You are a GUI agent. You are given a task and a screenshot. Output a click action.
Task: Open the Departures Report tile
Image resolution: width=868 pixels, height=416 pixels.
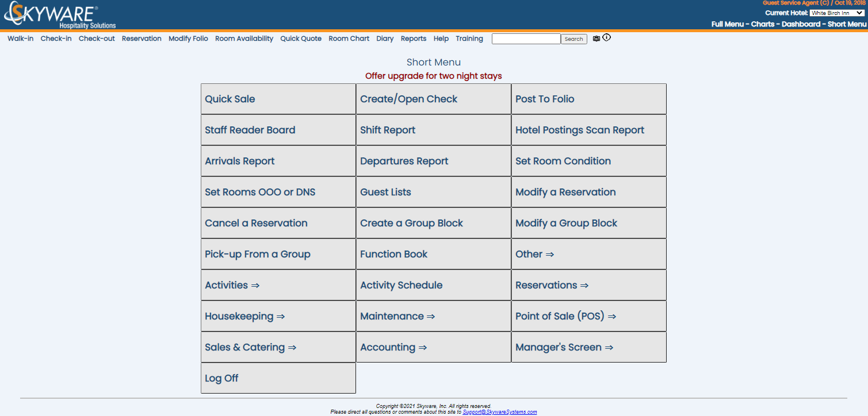click(434, 161)
